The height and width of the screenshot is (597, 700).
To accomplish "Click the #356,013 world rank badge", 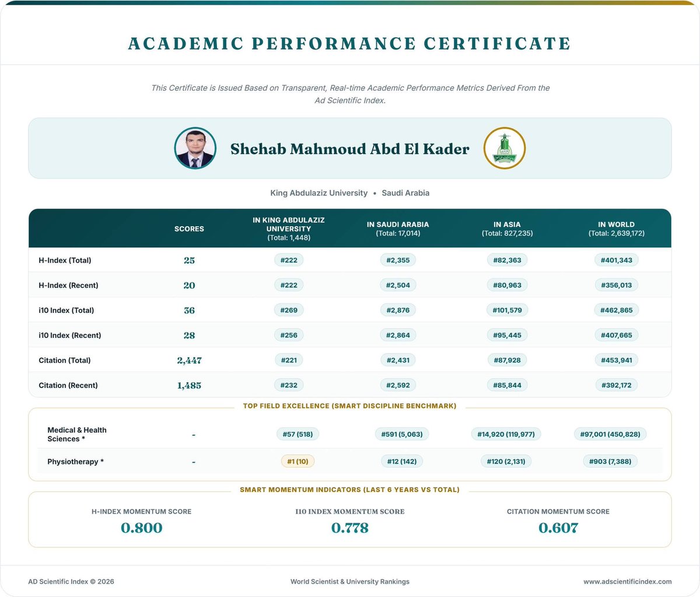I will pos(617,285).
